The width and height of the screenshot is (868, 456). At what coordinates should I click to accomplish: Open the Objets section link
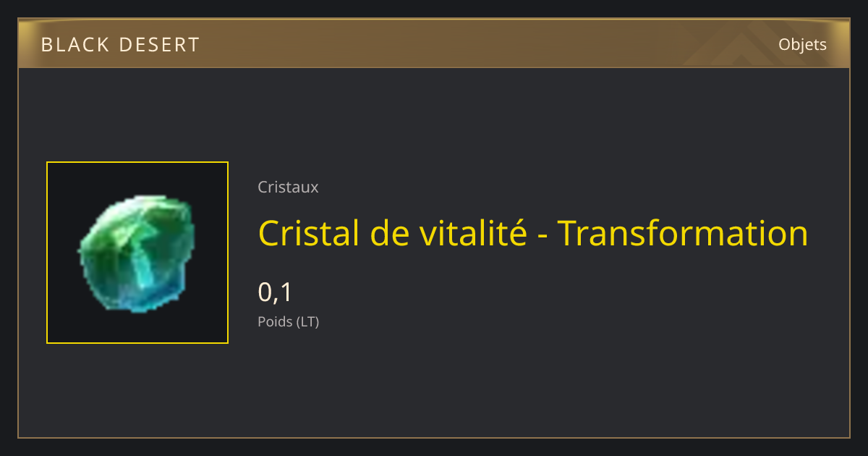pyautogui.click(x=802, y=45)
